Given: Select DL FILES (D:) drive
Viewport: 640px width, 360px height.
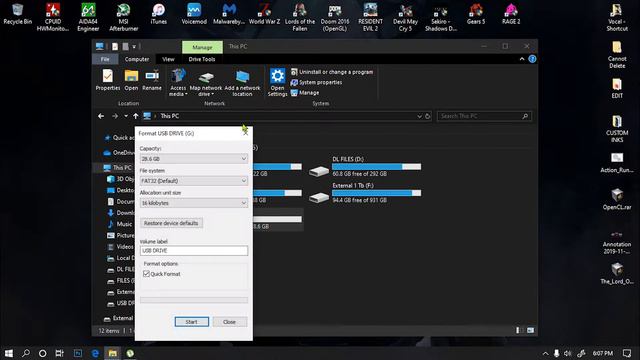Looking at the screenshot, I should pyautogui.click(x=365, y=166).
